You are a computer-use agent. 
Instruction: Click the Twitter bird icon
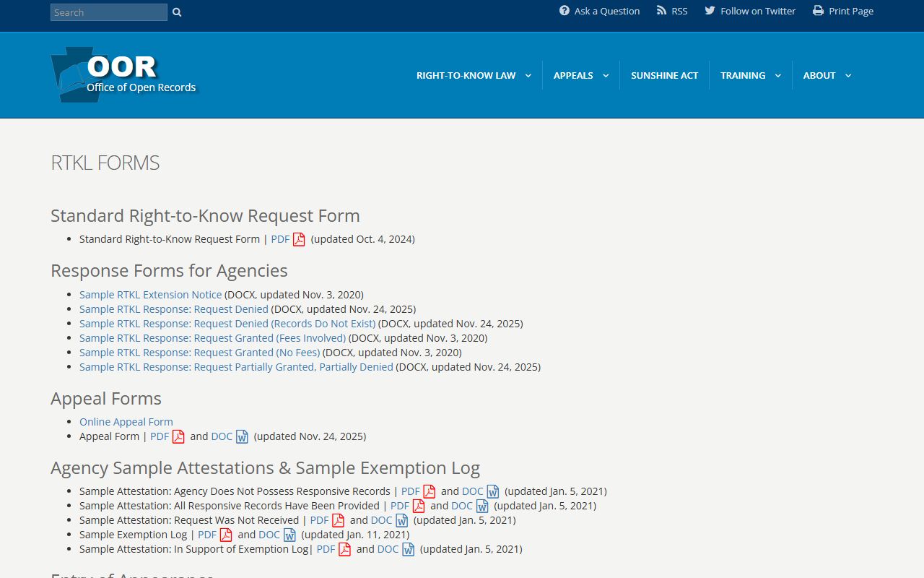click(710, 11)
